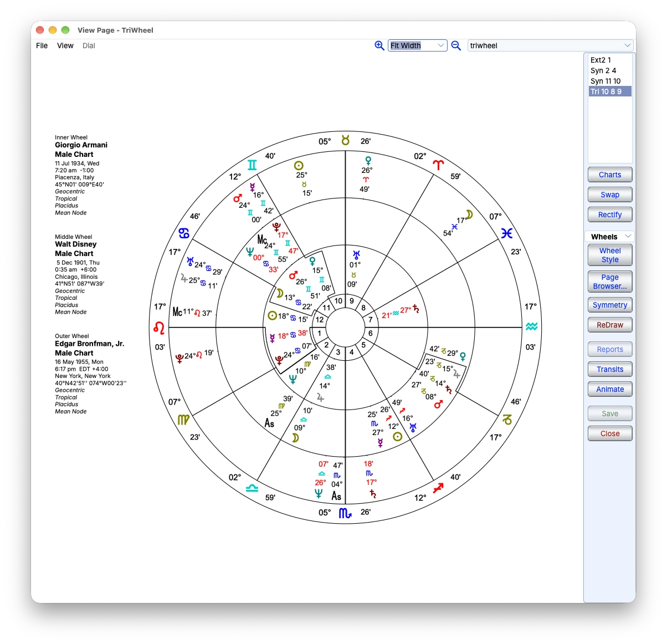Click the Transits button

(x=610, y=369)
